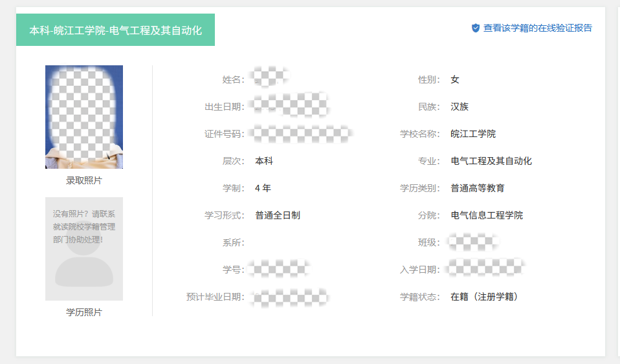The width and height of the screenshot is (620, 364).
Task: Click the 录取照片 admission photo thumbnail
Action: pos(84,116)
